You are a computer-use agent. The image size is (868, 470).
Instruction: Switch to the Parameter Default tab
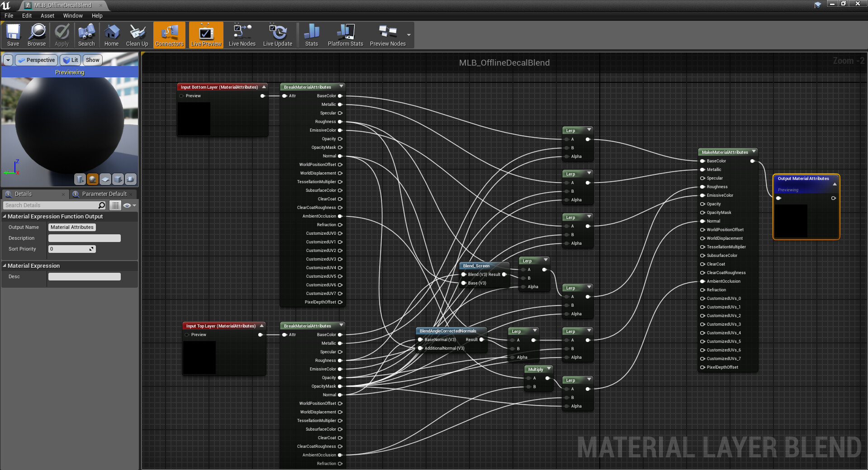pyautogui.click(x=103, y=194)
